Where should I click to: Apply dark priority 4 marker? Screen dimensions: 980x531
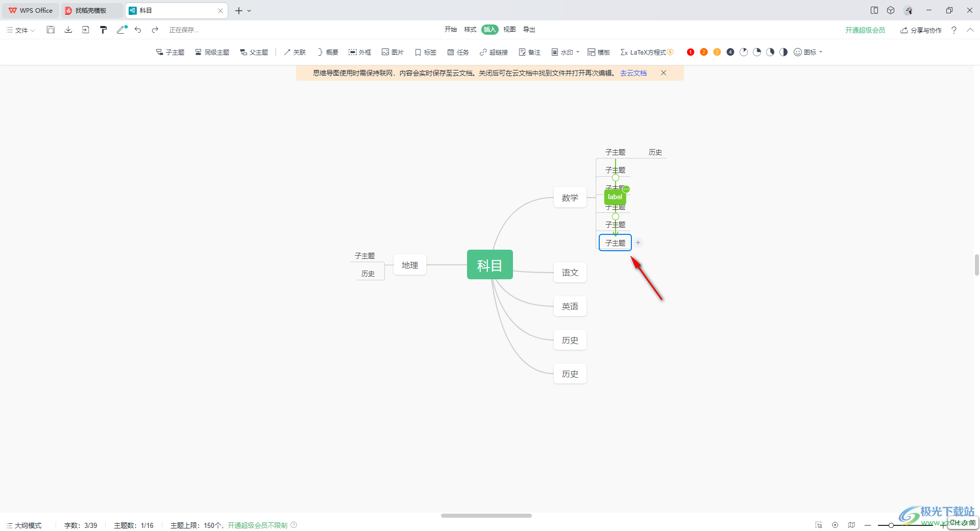730,52
